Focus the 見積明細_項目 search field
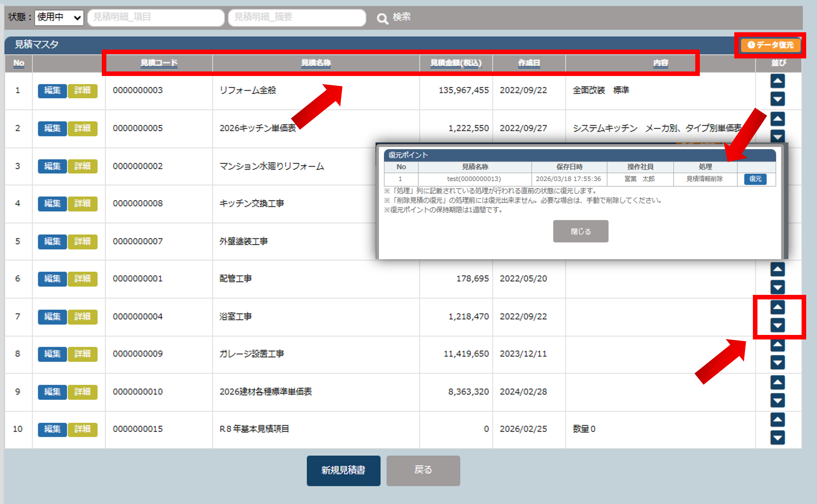817x504 pixels. tap(156, 17)
